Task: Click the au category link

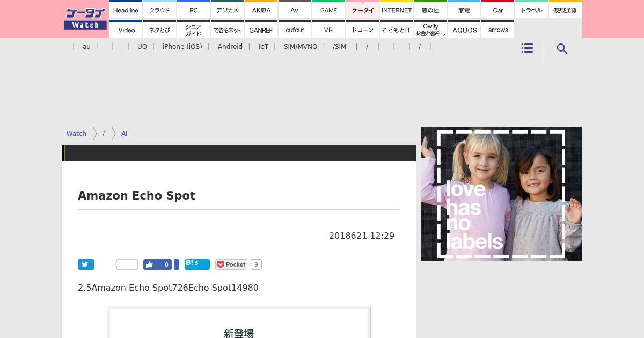Action: 86,47
